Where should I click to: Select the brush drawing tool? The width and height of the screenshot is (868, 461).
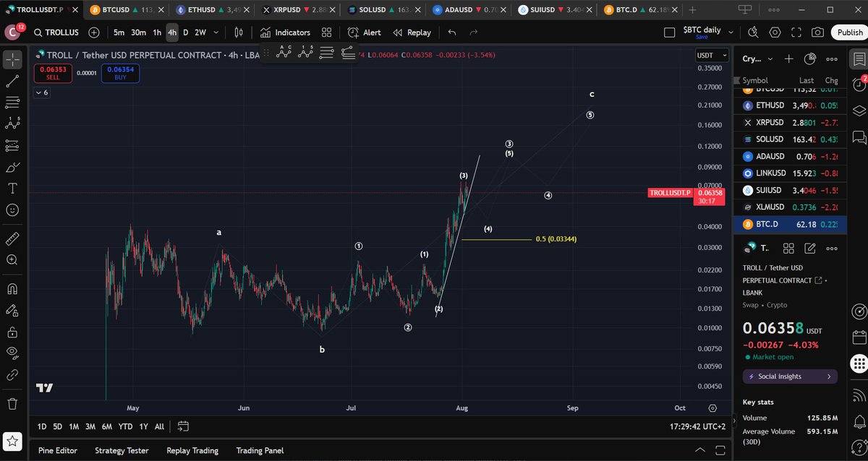tap(12, 168)
